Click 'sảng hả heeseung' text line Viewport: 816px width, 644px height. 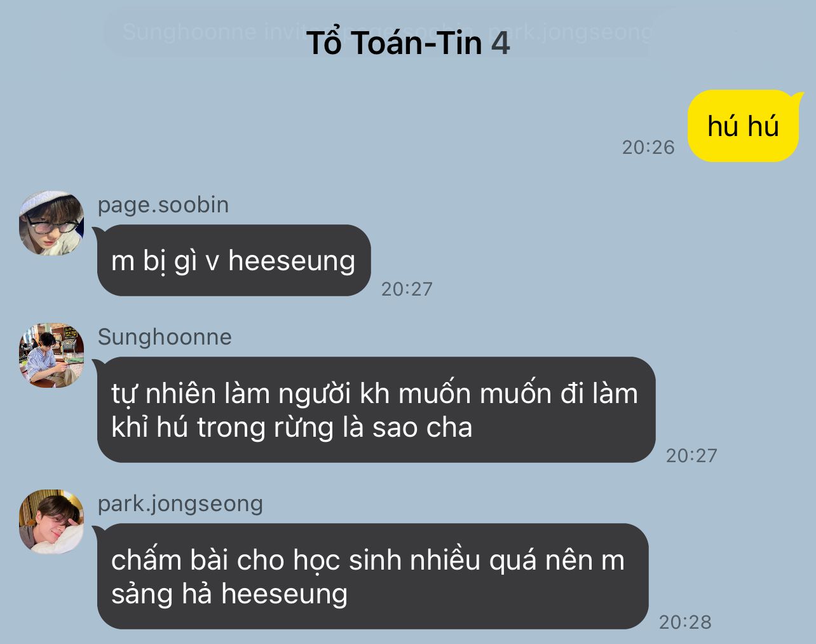(229, 594)
